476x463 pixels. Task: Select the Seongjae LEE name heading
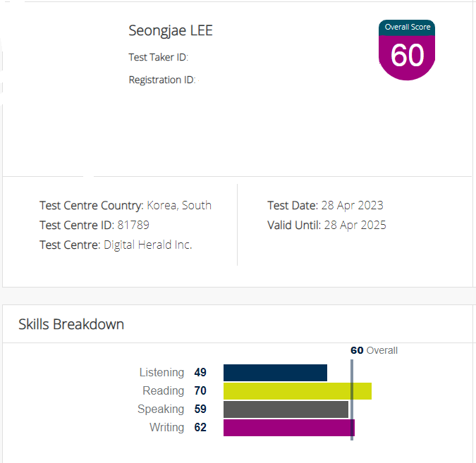point(171,31)
